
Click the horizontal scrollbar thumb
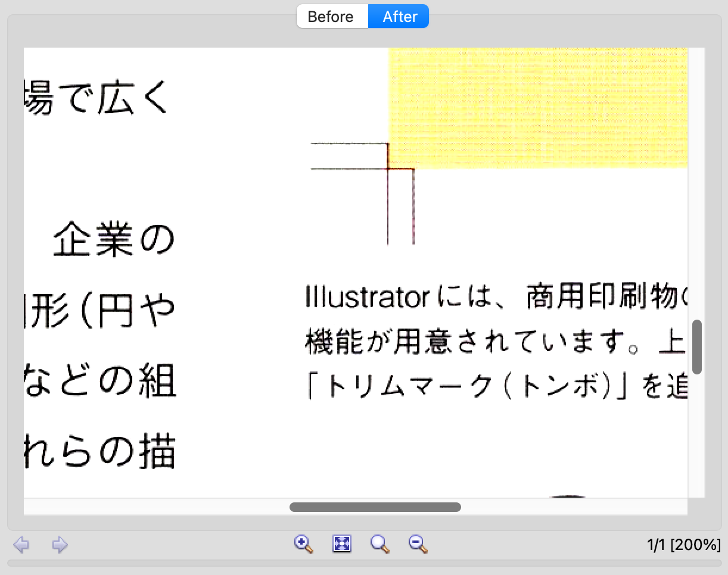point(375,507)
